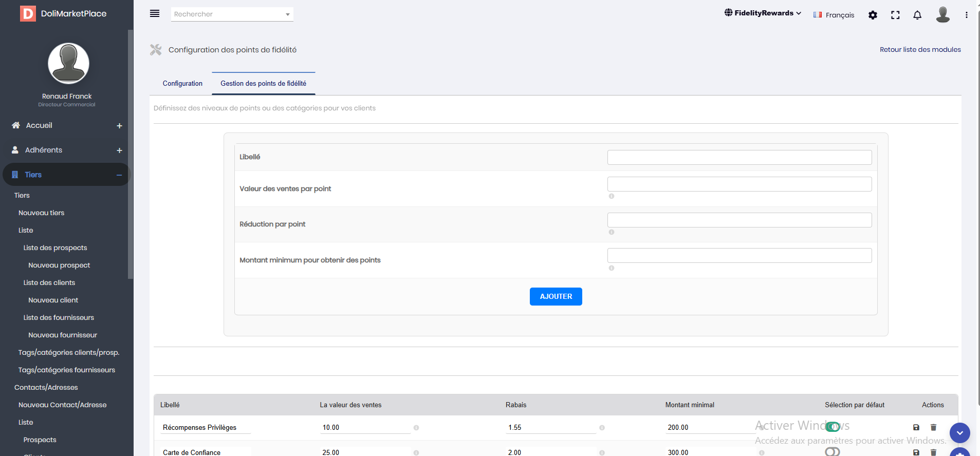Image resolution: width=980 pixels, height=456 pixels.
Task: Click the AJOUTER button
Action: pos(556,296)
